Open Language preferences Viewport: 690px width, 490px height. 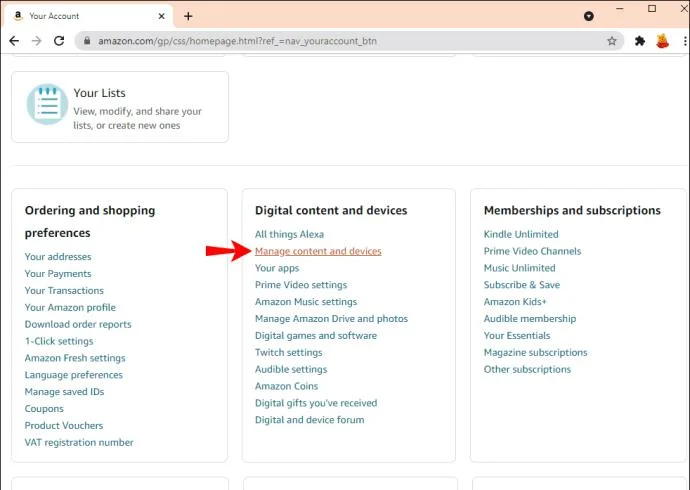73,375
